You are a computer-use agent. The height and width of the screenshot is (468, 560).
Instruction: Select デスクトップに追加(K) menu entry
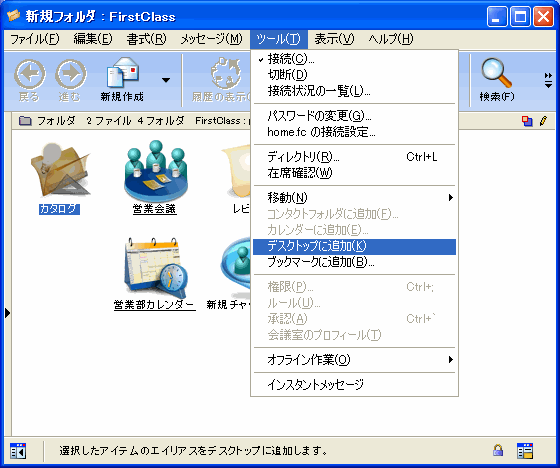coord(354,247)
